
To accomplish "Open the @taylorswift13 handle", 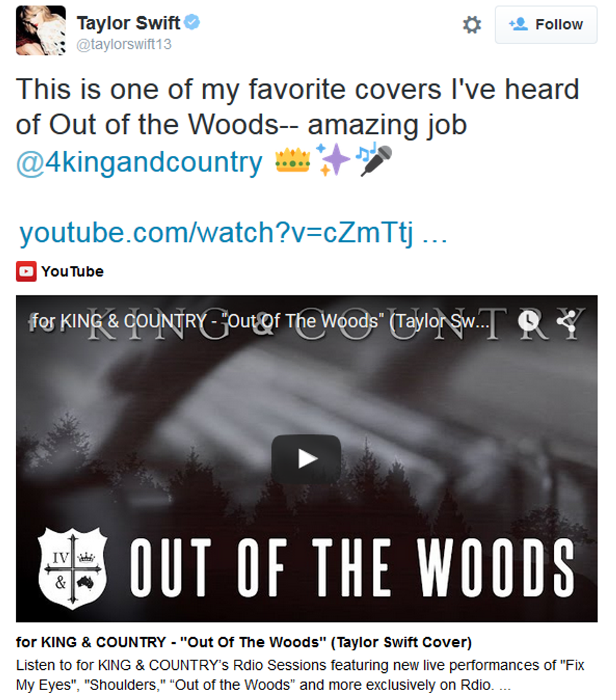I will (124, 44).
